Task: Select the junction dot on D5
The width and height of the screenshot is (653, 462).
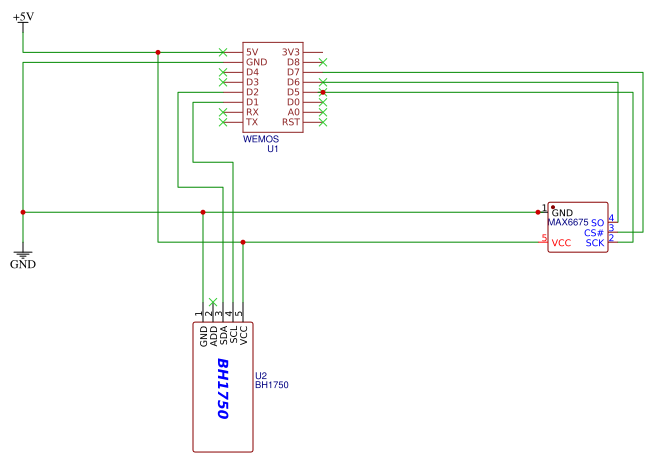Action: click(x=323, y=92)
